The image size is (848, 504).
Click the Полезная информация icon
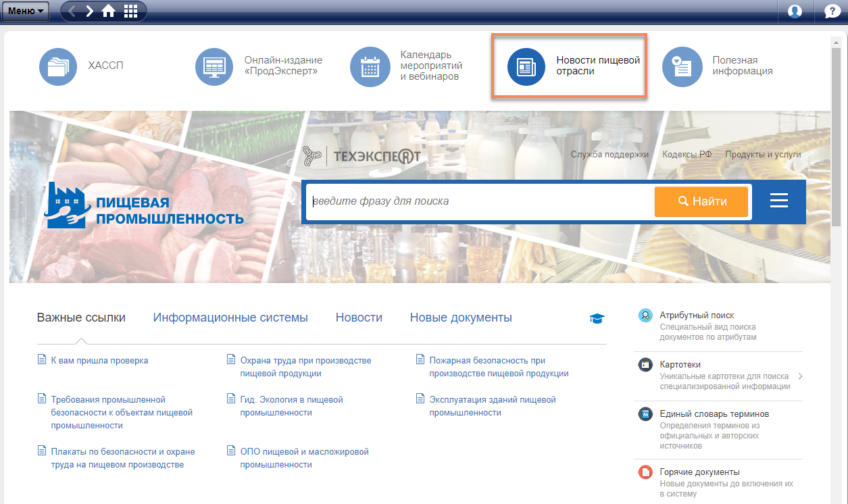(682, 66)
